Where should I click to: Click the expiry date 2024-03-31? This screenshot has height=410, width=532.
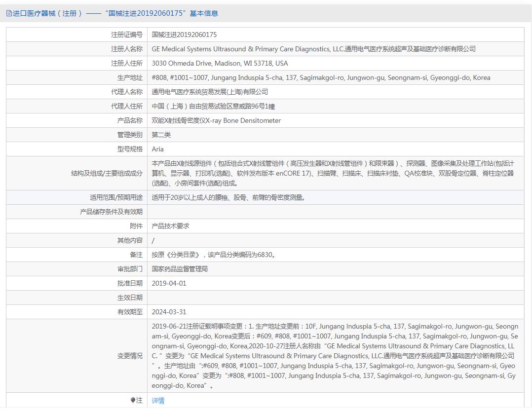(169, 312)
